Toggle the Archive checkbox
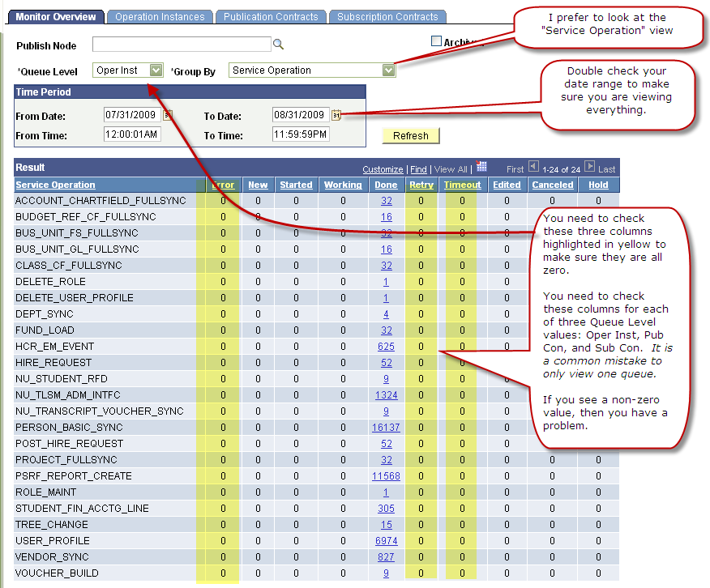Screen dimensions: 710x588 pyautogui.click(x=436, y=41)
